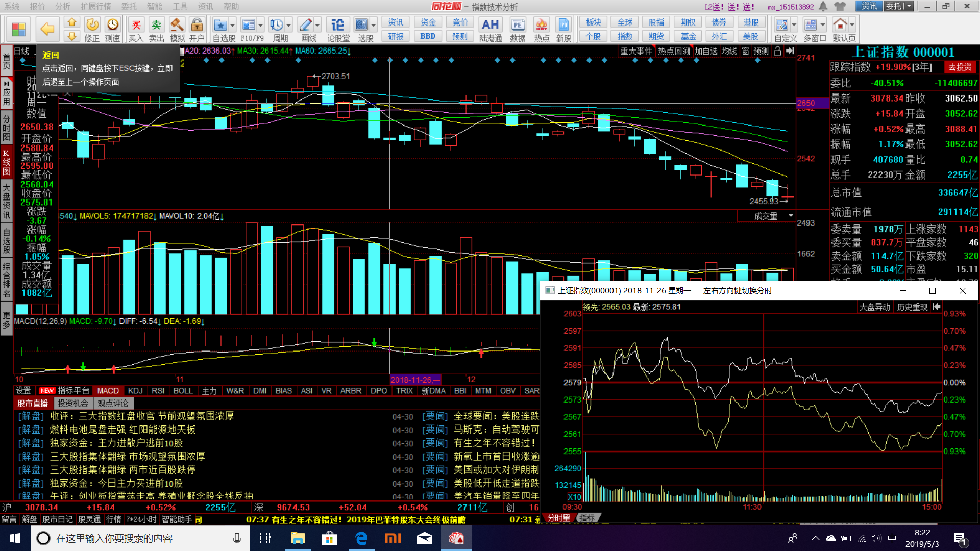
Task: Open the AH 陆港通 icon
Action: pyautogui.click(x=490, y=25)
